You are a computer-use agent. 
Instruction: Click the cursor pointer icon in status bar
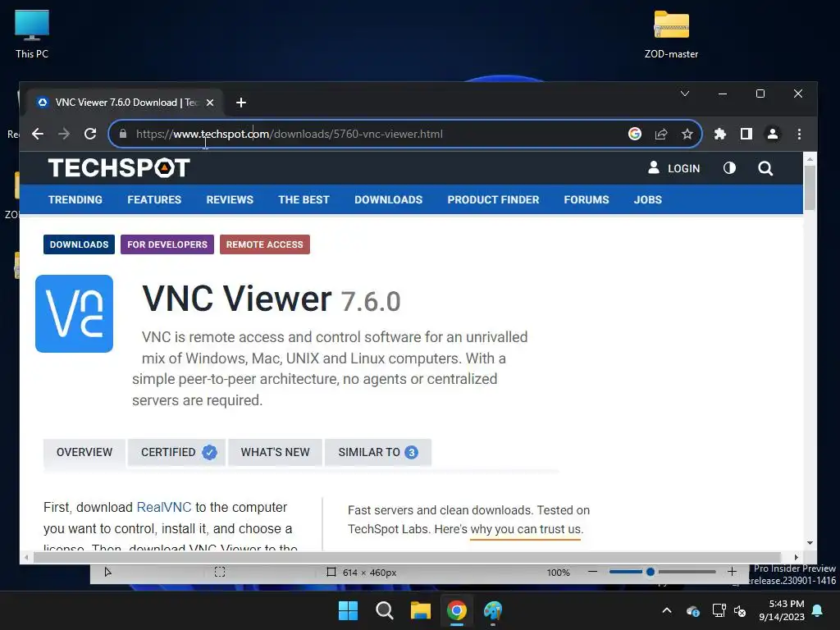[107, 572]
